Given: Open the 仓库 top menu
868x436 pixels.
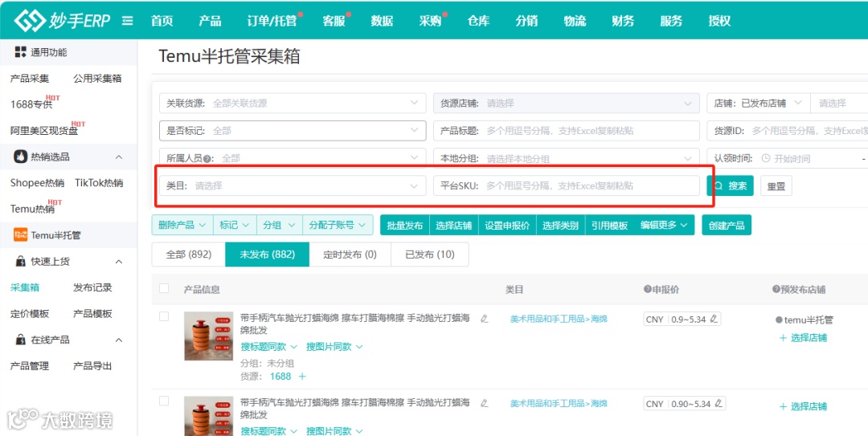Looking at the screenshot, I should [x=478, y=21].
